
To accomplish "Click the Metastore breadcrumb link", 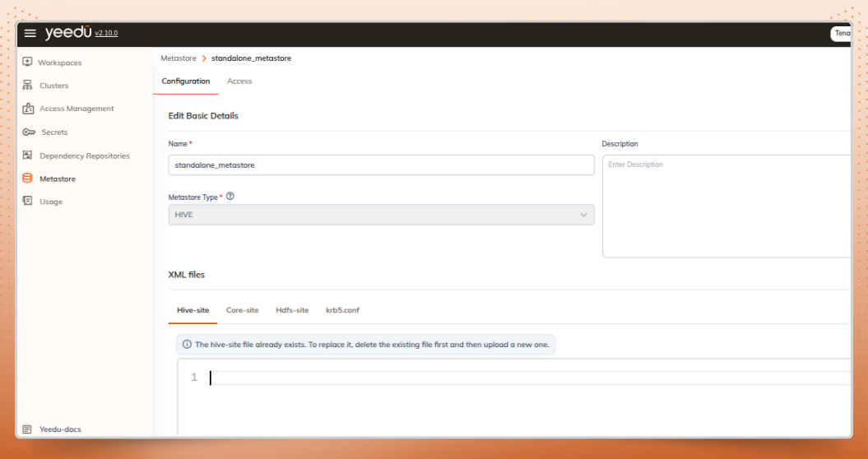I will (x=179, y=58).
